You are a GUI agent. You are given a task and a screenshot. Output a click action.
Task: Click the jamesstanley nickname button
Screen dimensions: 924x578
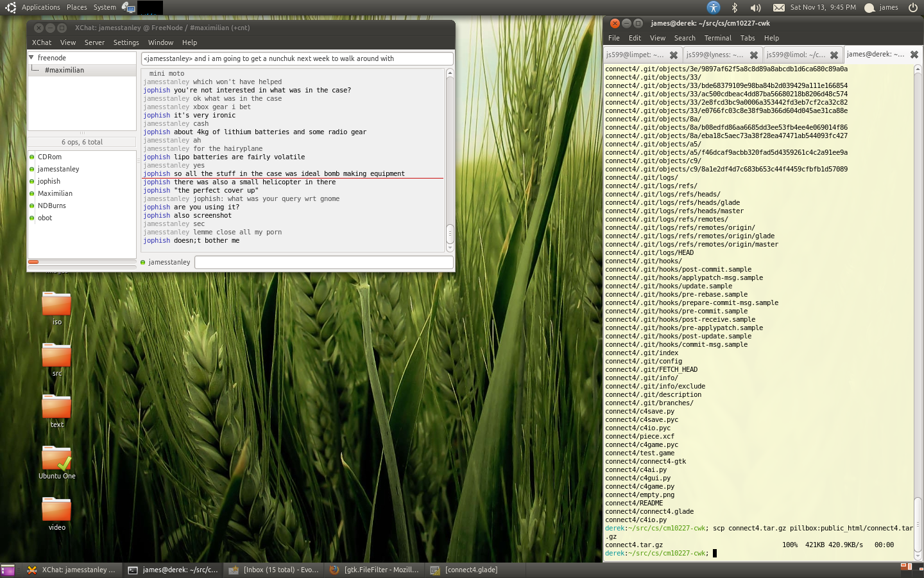click(169, 262)
